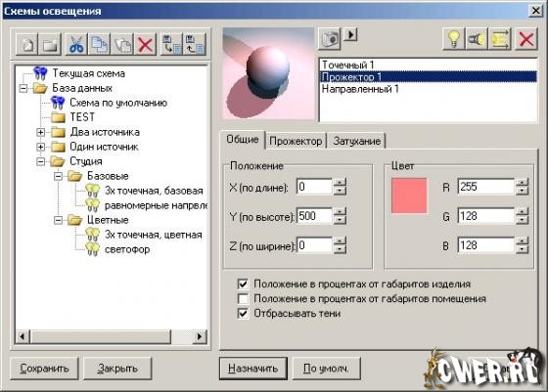
Task: Open the pink light color swatch
Action: [x=409, y=196]
